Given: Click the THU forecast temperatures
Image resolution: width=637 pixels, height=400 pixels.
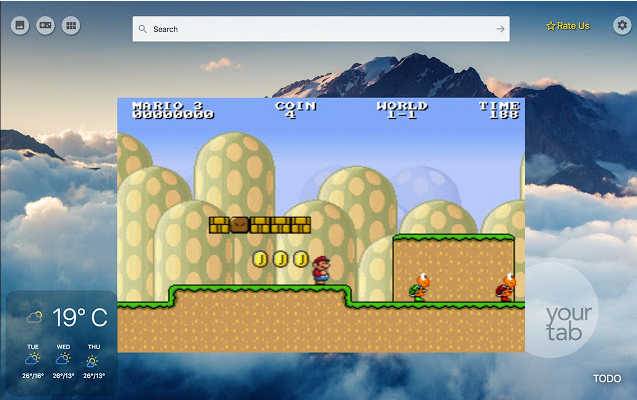Looking at the screenshot, I should tap(94, 376).
